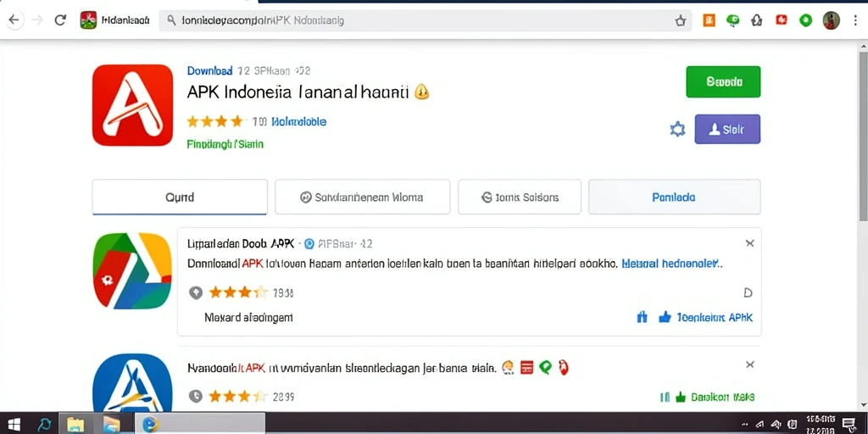The height and width of the screenshot is (434, 868).
Task: Click the green chat icon in second card title
Action: click(x=545, y=367)
